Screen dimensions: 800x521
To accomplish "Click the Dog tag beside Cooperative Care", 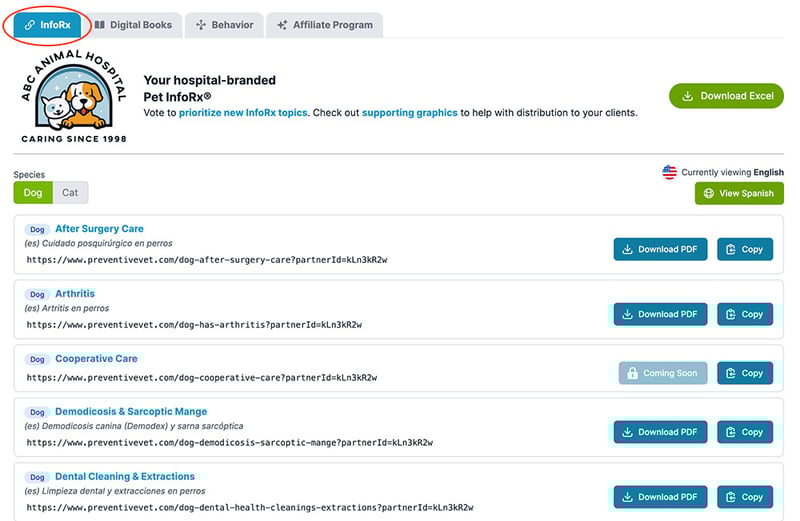I will tap(37, 359).
